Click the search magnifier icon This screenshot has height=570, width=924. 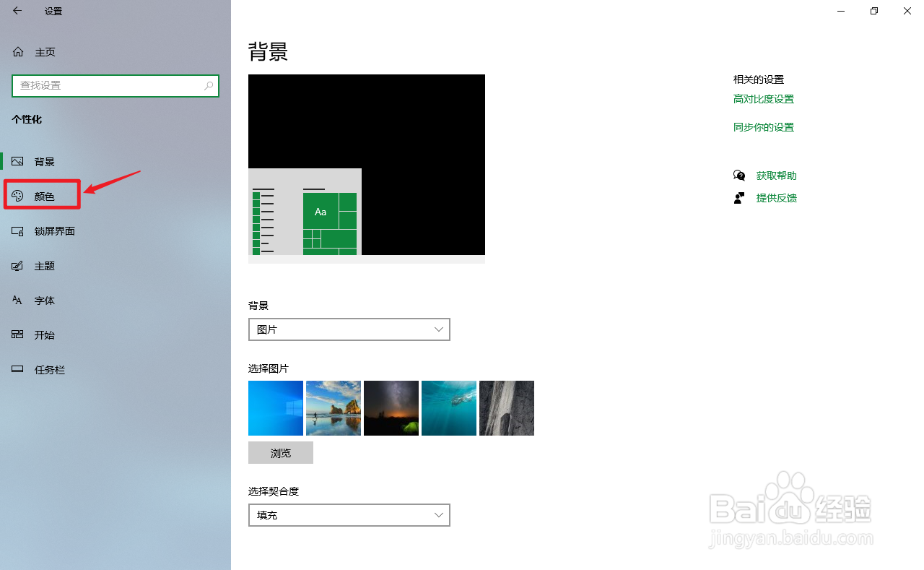click(x=209, y=85)
